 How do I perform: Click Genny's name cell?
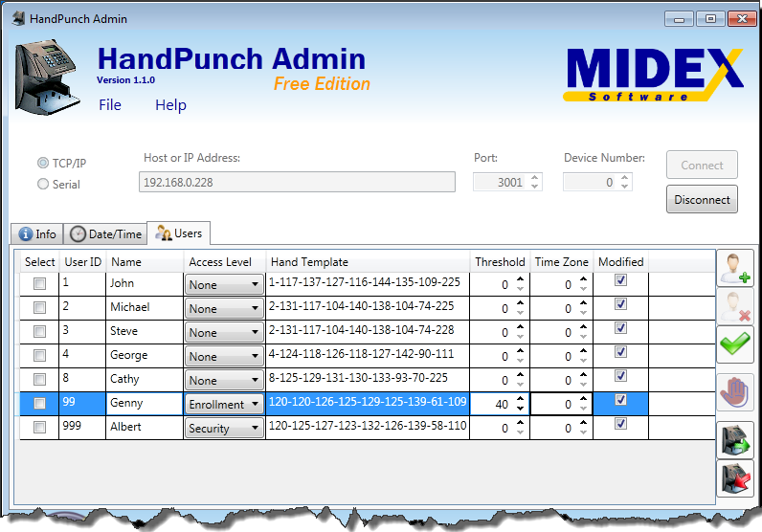tap(145, 403)
